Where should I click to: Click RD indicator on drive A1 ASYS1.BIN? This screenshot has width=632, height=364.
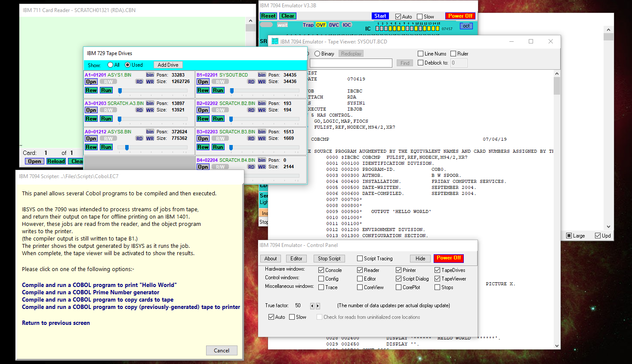[139, 82]
